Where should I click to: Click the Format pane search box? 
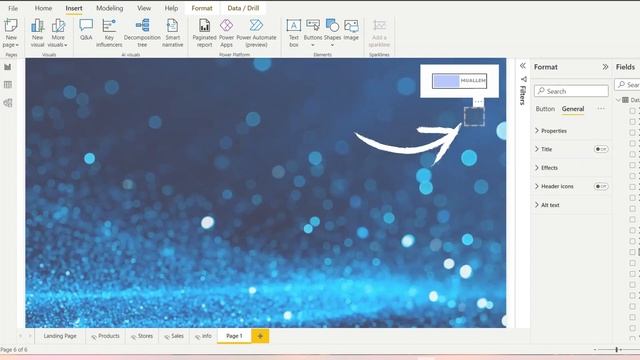(571, 91)
